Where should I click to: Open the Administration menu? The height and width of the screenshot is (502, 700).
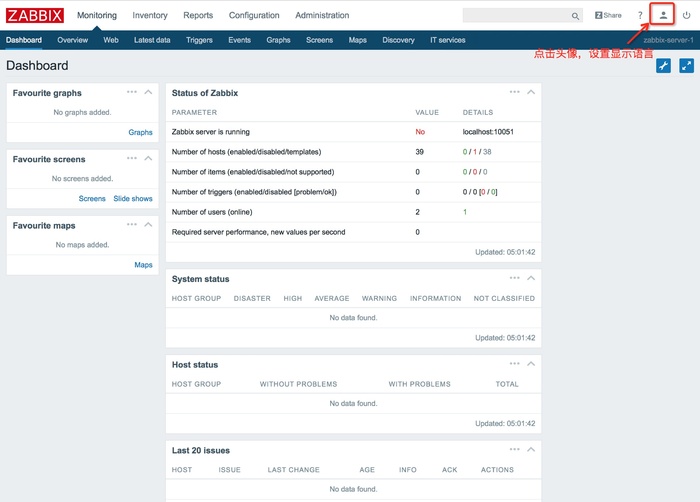click(x=322, y=15)
